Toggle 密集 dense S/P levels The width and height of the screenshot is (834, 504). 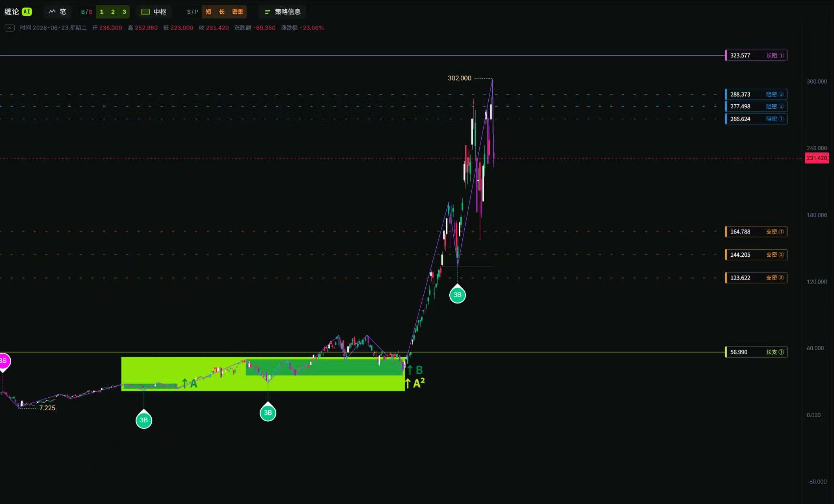(x=237, y=12)
